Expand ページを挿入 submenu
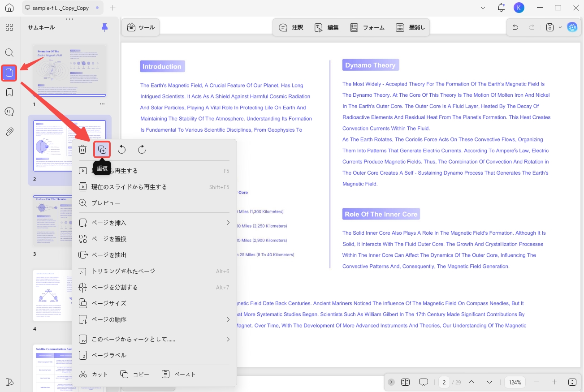This screenshot has height=392, width=584. point(154,223)
